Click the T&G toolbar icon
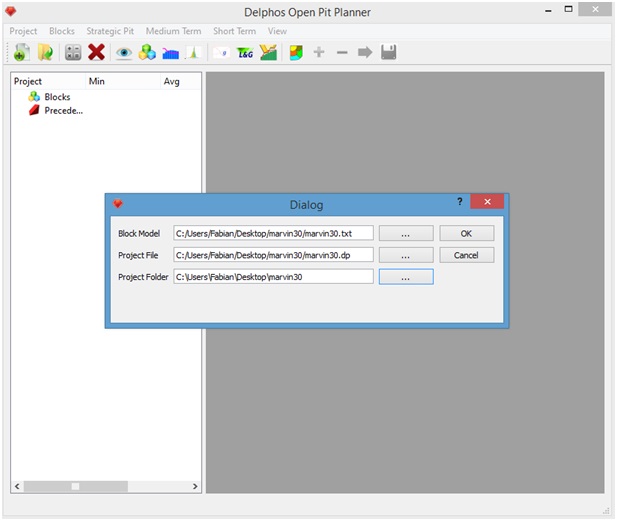 click(245, 52)
